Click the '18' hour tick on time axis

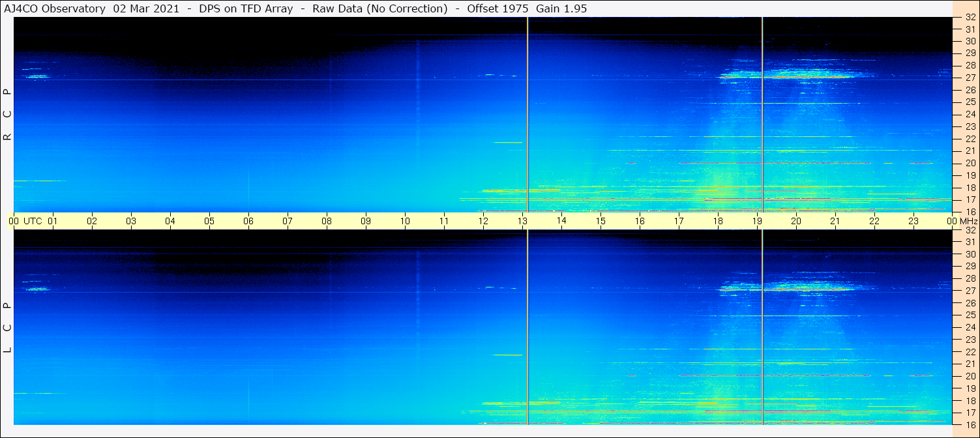tap(718, 221)
